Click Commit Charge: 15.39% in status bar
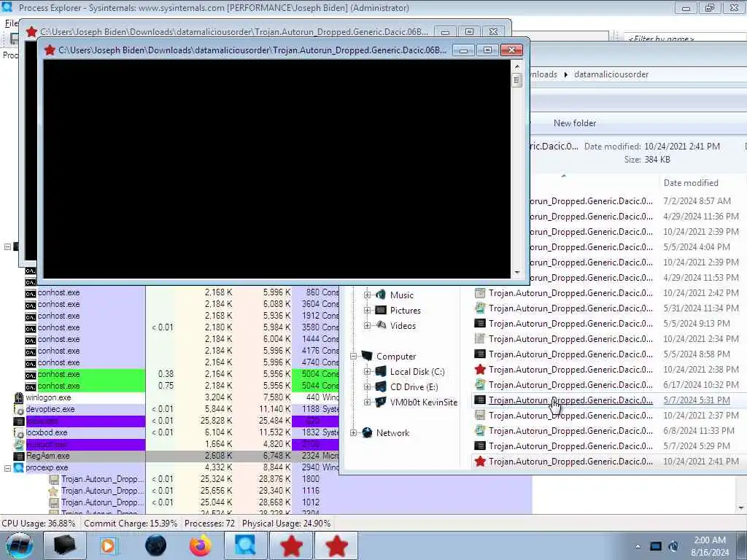Viewport: 747px width, 560px height. point(131,524)
